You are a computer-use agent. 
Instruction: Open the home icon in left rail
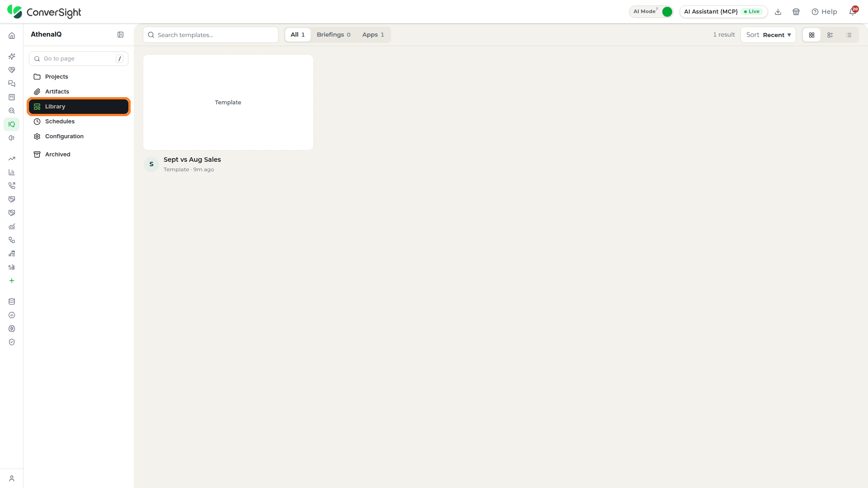(x=12, y=36)
